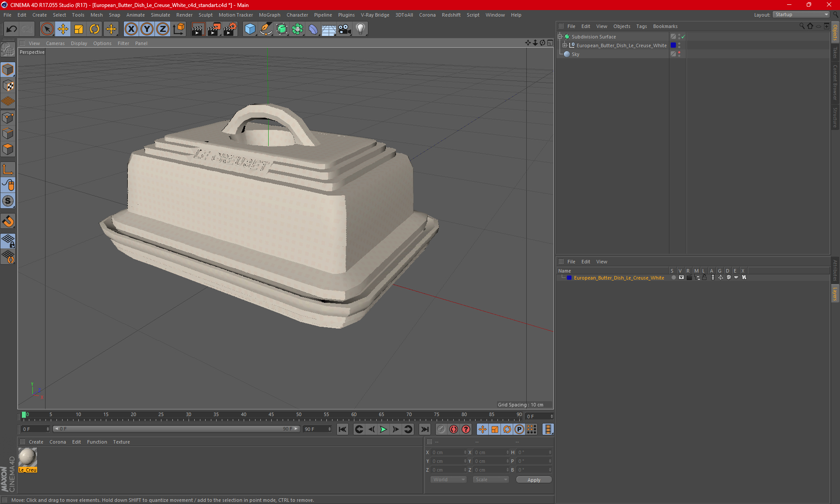Enable Axis mode tool
Screen dimensions: 840x504
pyautogui.click(x=8, y=169)
